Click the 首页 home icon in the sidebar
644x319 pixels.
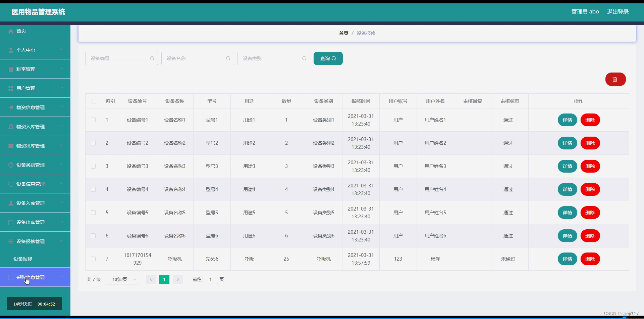[x=11, y=31]
